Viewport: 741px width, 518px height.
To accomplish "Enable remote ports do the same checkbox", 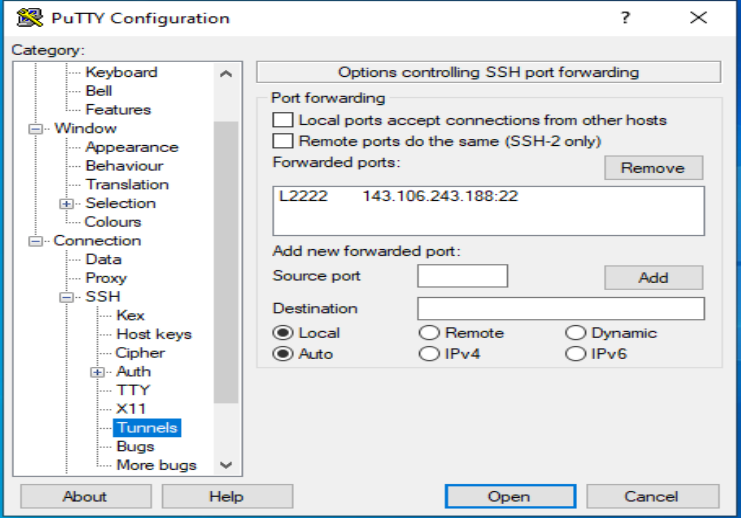I will pos(283,141).
